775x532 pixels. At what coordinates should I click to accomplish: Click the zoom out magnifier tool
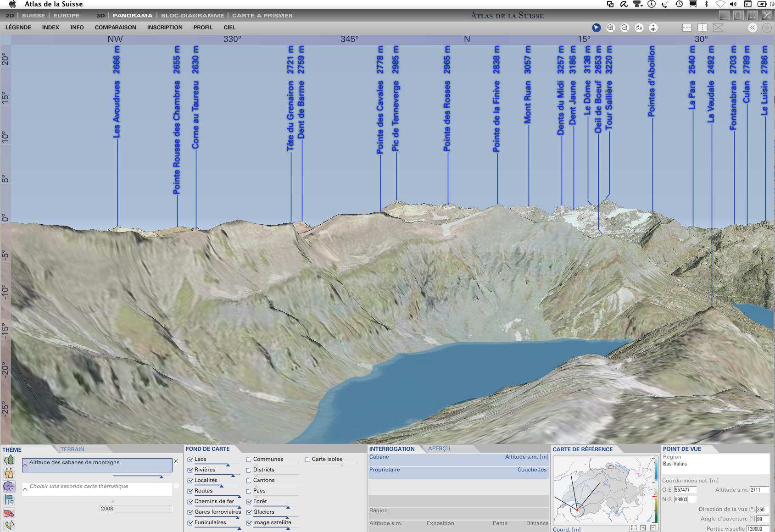point(624,28)
